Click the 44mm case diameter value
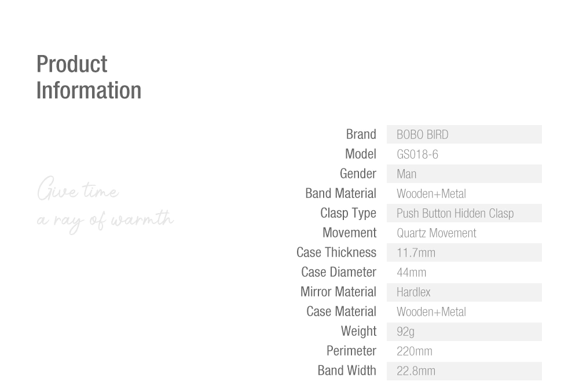Viewport: 579px width, 392px height. 411,272
